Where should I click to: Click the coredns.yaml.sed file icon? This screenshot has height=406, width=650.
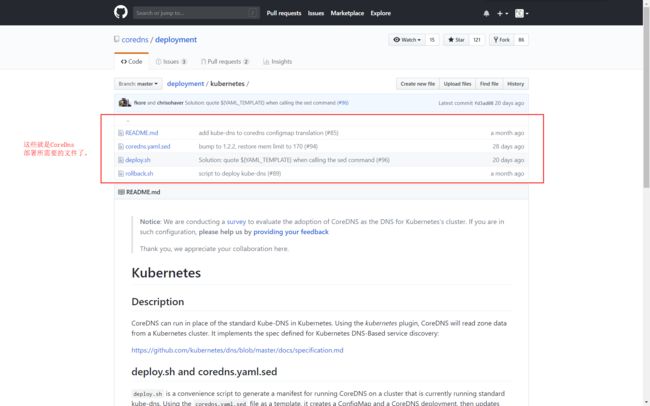[121, 146]
